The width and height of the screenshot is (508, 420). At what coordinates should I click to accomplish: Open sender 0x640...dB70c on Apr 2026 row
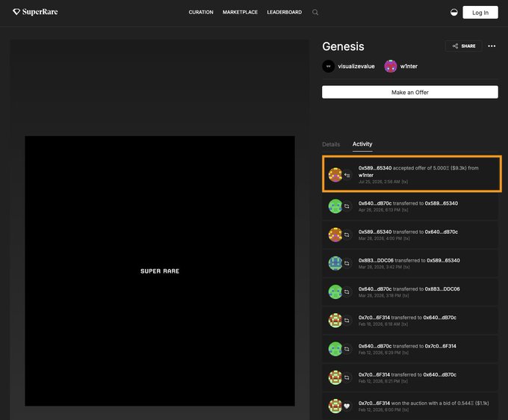[x=375, y=203]
